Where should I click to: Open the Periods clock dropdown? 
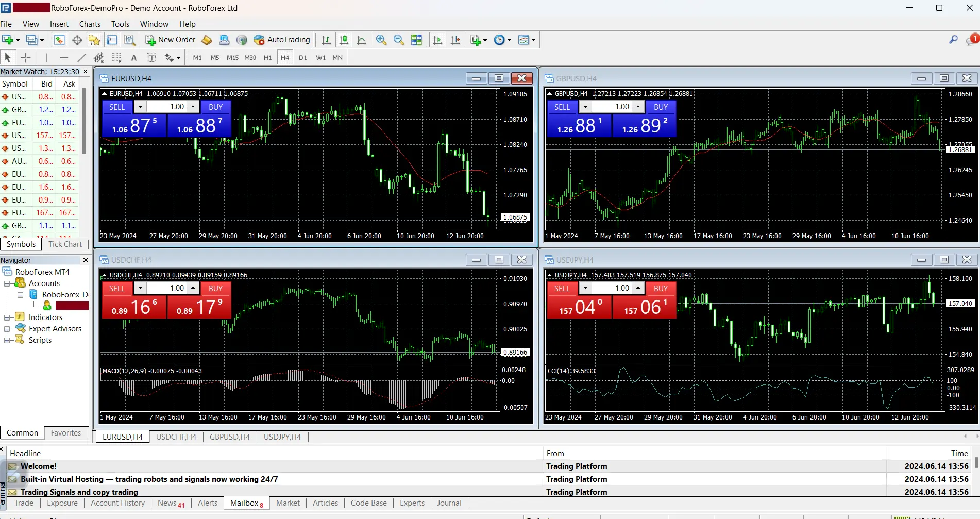coord(502,40)
